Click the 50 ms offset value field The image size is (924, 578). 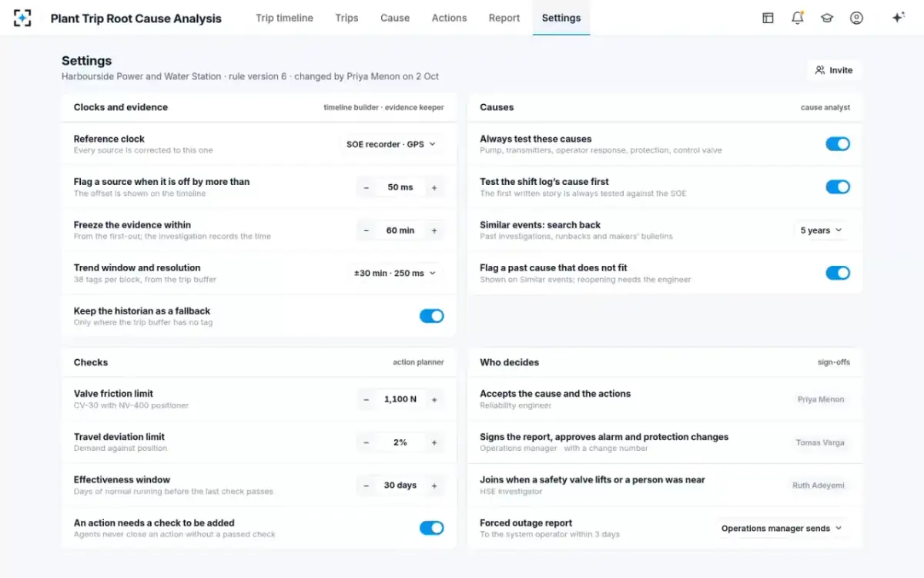point(400,187)
